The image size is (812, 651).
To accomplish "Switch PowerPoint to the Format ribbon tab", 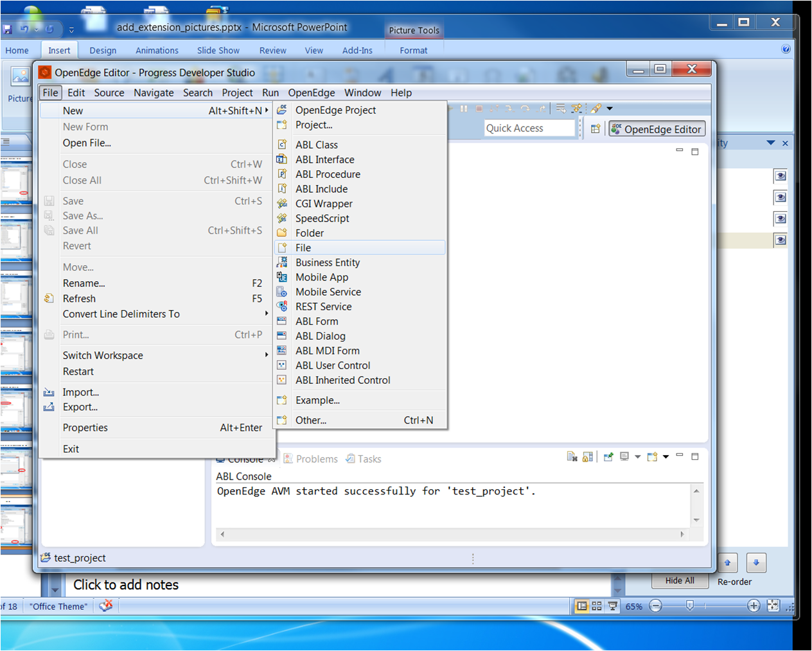I will point(413,50).
